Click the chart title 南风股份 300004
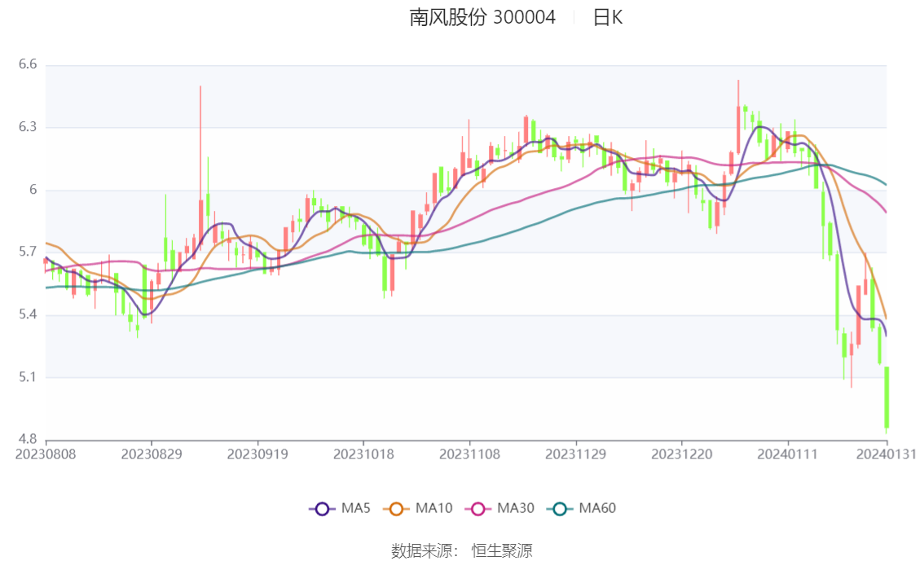Image resolution: width=924 pixels, height=561 pixels. (482, 18)
